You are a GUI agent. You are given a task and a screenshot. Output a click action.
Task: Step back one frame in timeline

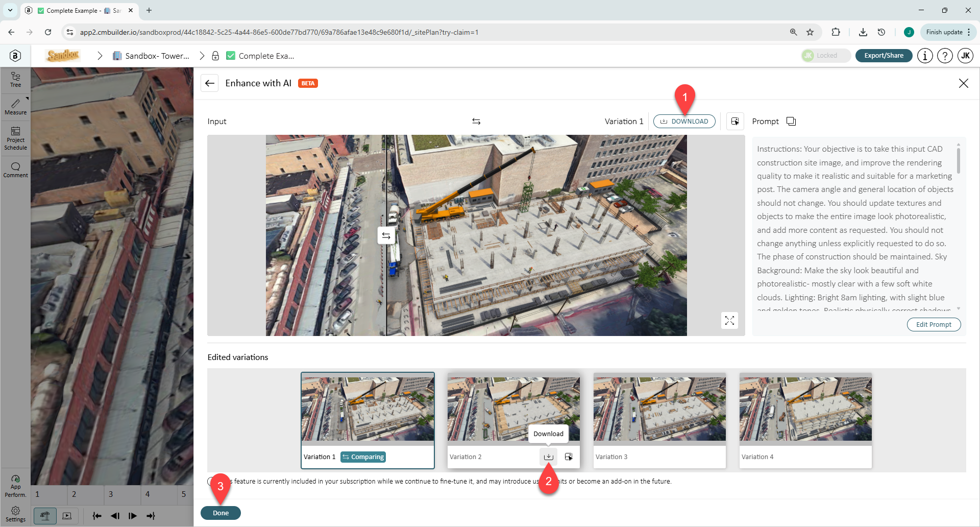click(115, 516)
